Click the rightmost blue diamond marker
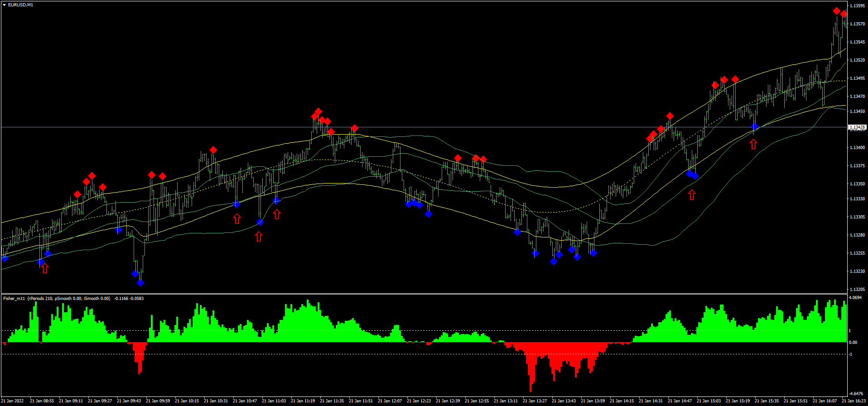 755,126
